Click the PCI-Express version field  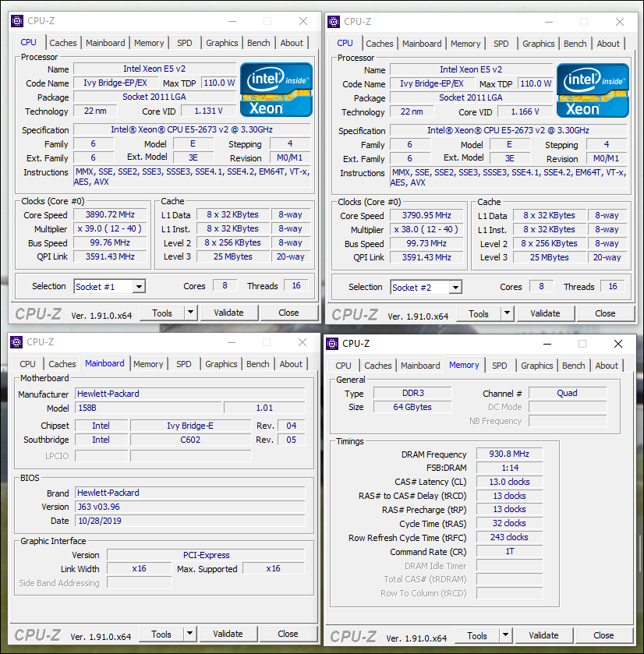pos(206,555)
